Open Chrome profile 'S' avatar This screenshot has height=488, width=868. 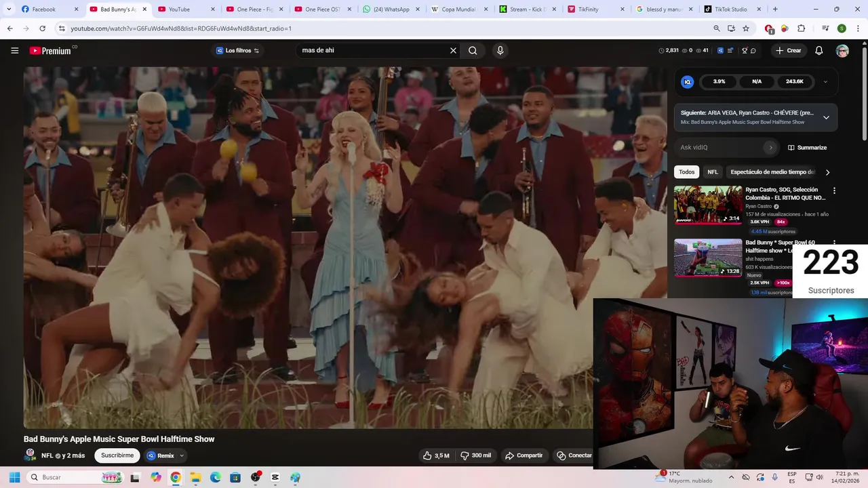pos(842,28)
